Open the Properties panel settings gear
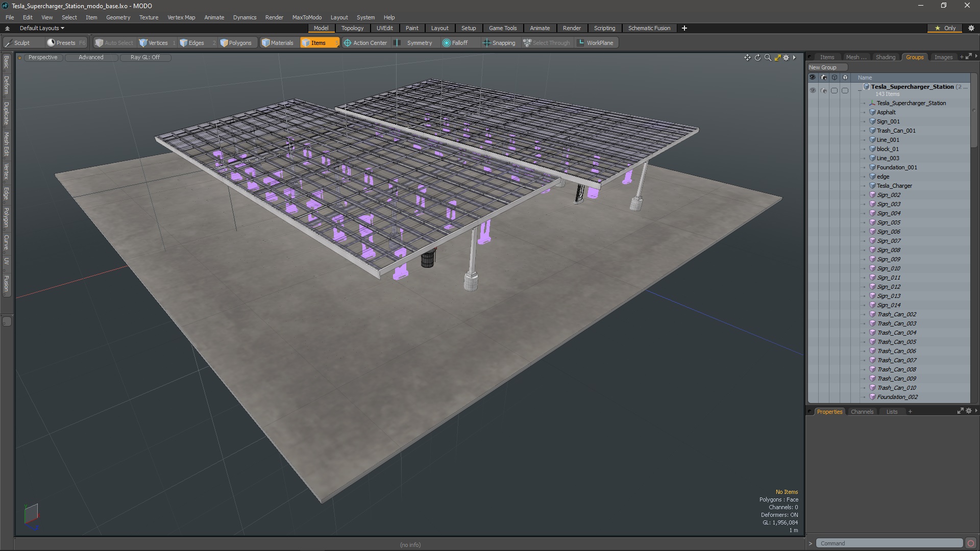The image size is (980, 551). [x=968, y=411]
